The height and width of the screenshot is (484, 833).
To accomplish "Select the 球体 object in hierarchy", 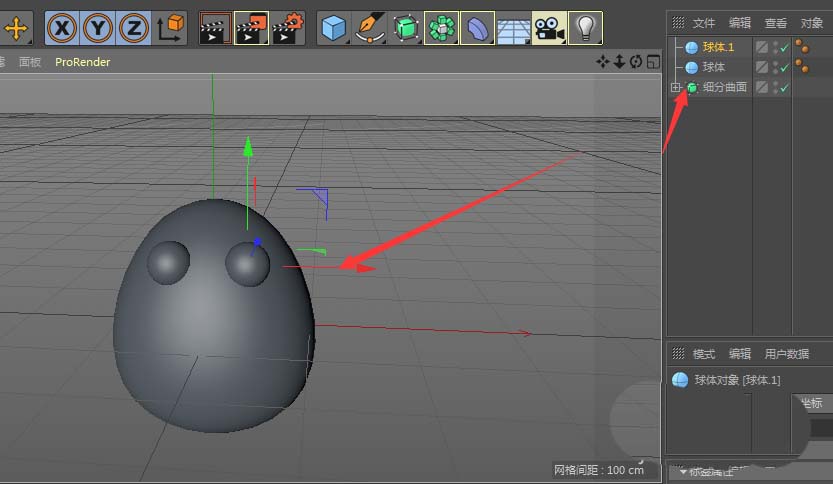I will [713, 67].
